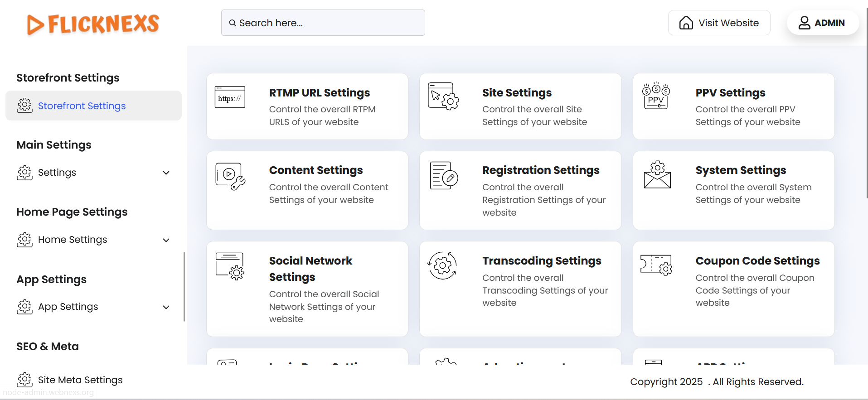The width and height of the screenshot is (868, 400).
Task: Click the Coupon Code ticket icon
Action: tap(656, 265)
